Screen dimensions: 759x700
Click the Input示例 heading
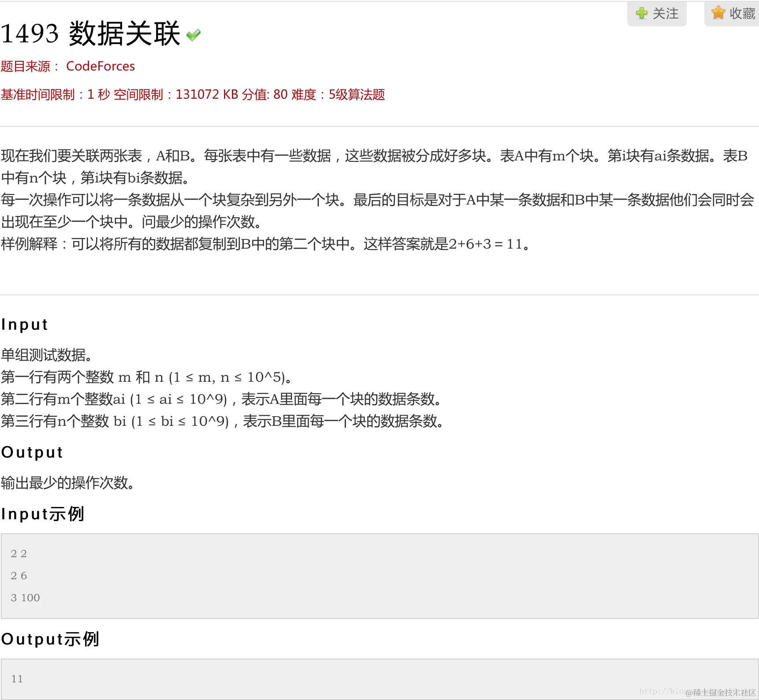coord(43,514)
